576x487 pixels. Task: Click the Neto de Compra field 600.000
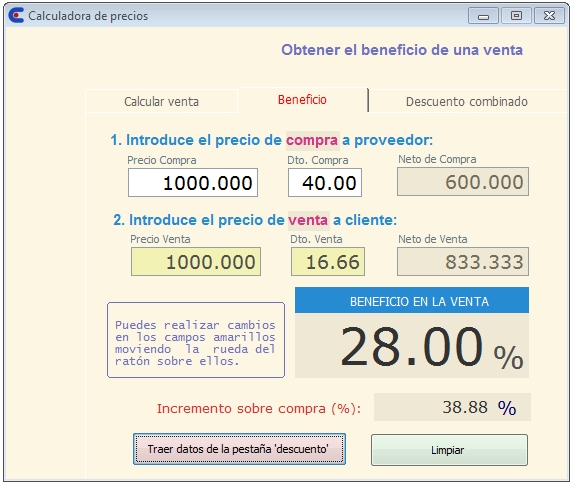point(463,182)
